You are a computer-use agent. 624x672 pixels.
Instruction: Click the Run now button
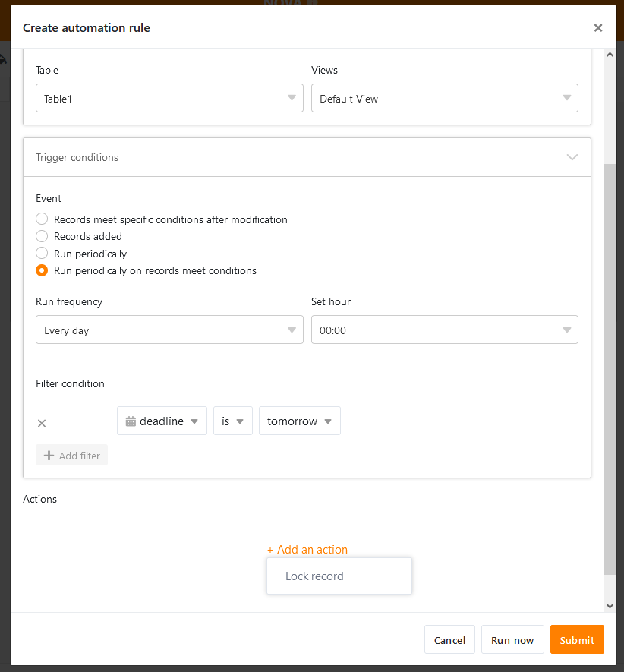512,640
